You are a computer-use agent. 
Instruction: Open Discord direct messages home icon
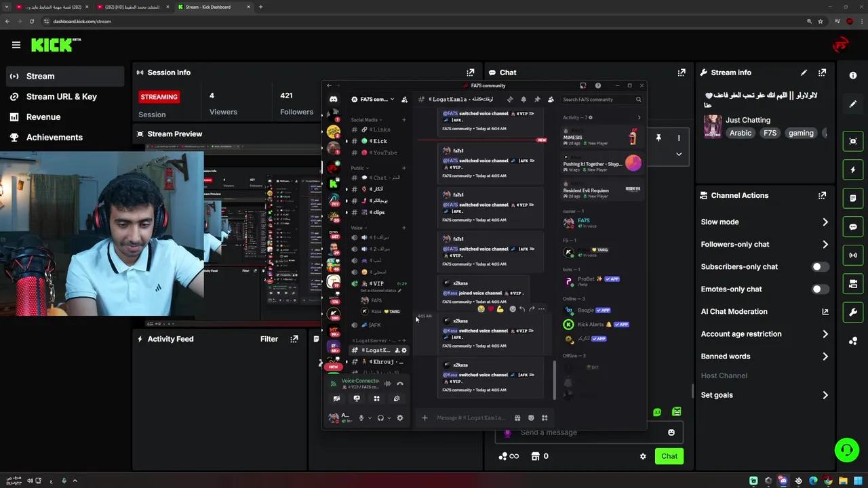pos(333,100)
